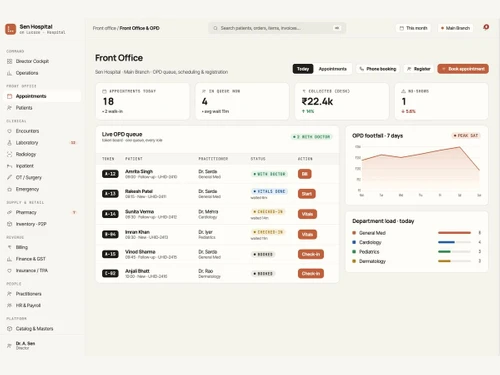Click the Pharmacy count badge
This screenshot has width=500, height=375.
coord(74,212)
